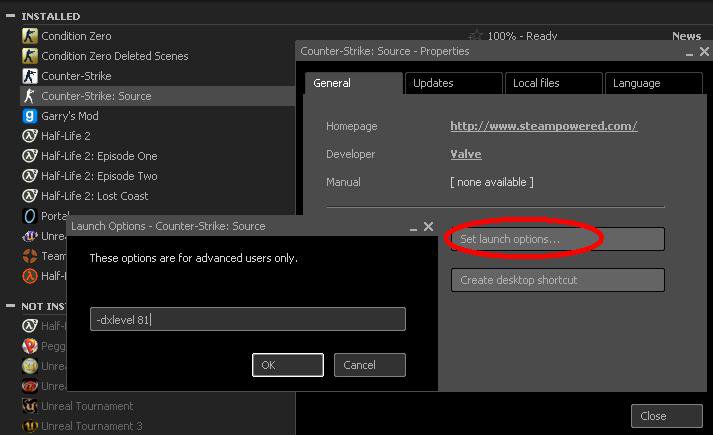Confirm launch options with OK
This screenshot has height=435, width=713.
[x=288, y=365]
